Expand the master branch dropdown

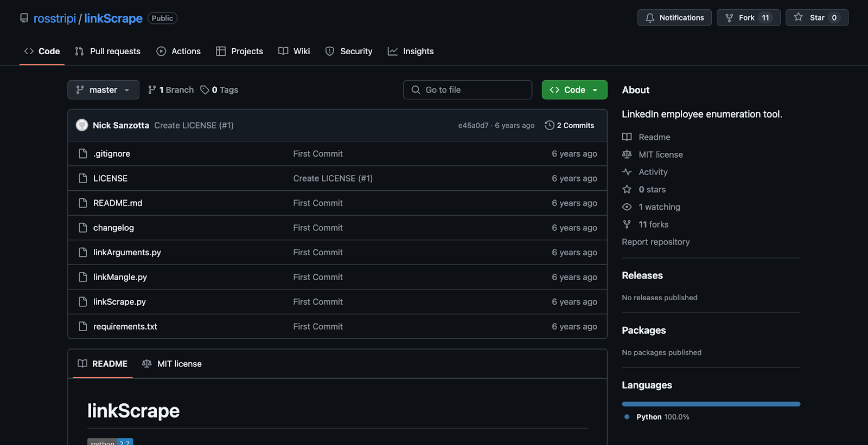103,90
